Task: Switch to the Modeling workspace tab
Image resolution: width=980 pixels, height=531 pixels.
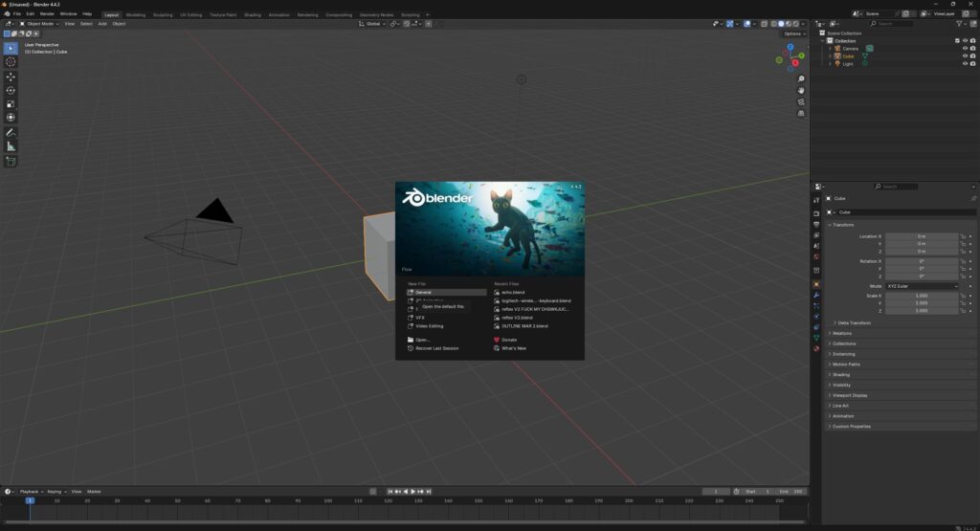Action: [136, 15]
